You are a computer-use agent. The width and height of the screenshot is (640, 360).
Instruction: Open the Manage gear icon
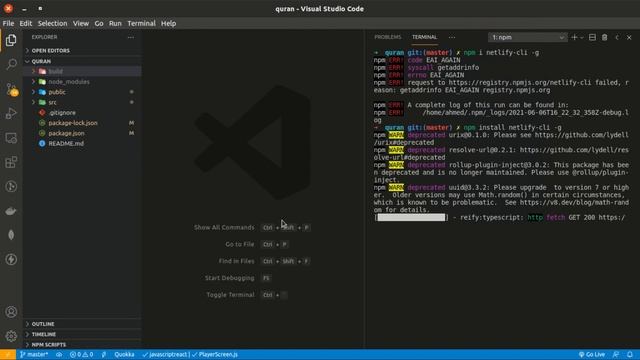(11, 336)
